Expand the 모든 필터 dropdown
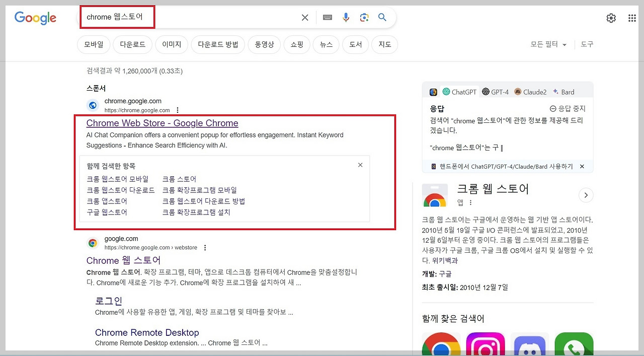This screenshot has width=644, height=356. 548,44
